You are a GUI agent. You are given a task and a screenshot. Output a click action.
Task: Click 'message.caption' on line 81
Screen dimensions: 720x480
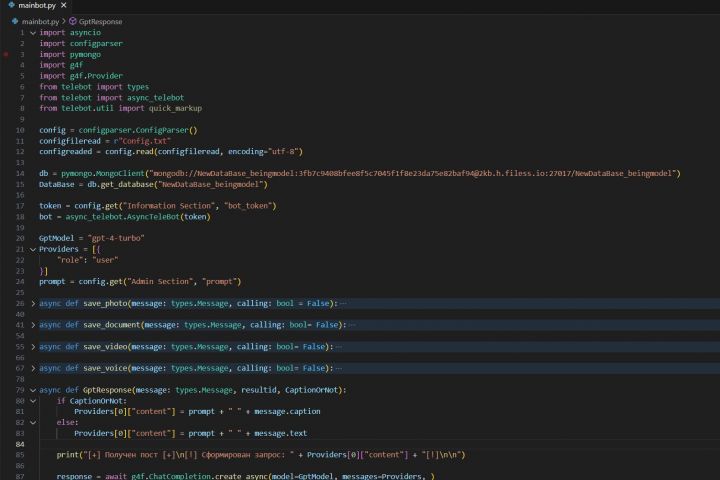287,412
